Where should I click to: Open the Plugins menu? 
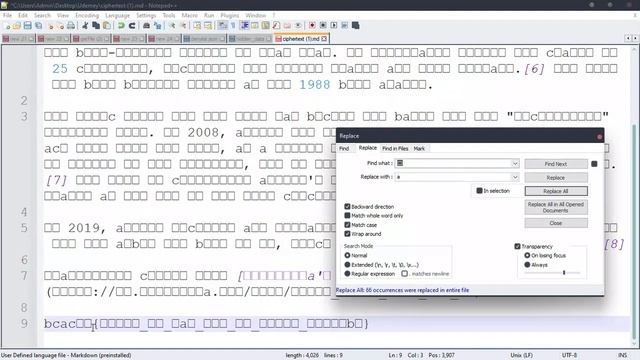(230, 16)
